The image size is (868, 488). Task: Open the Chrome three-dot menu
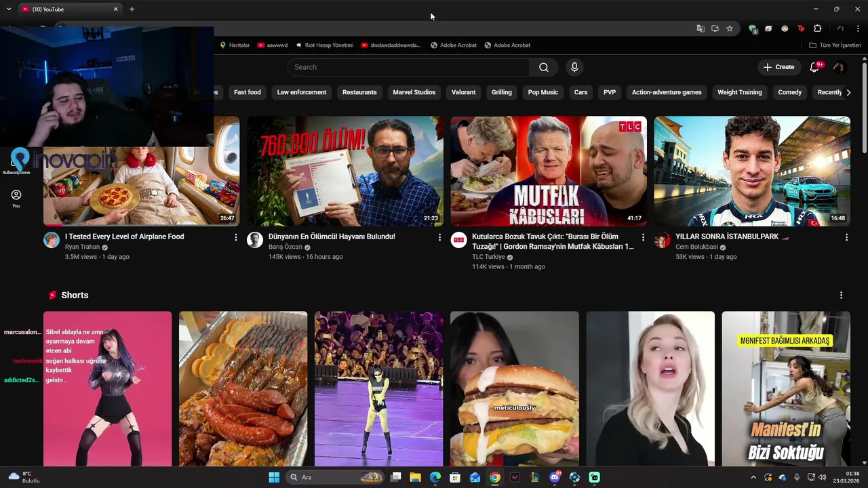tap(858, 28)
